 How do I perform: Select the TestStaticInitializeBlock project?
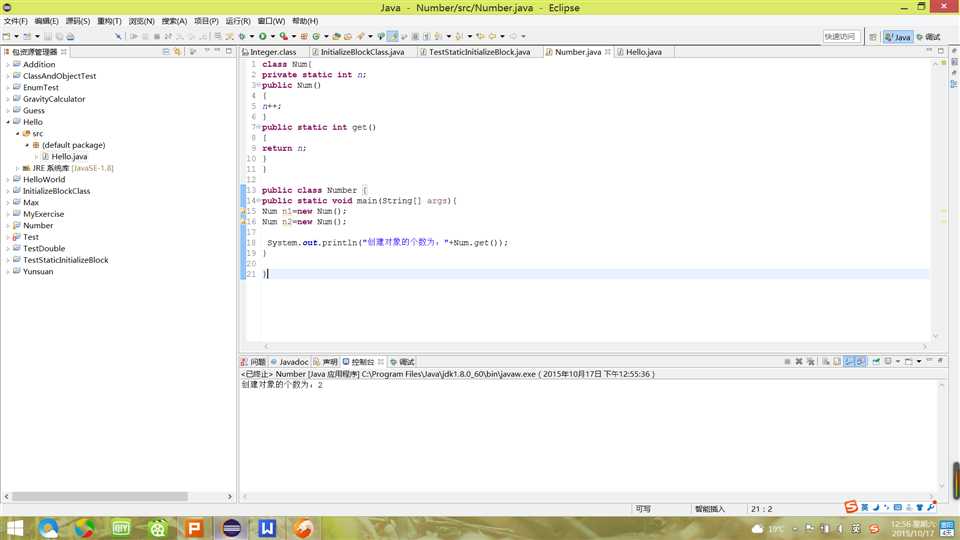click(x=66, y=260)
